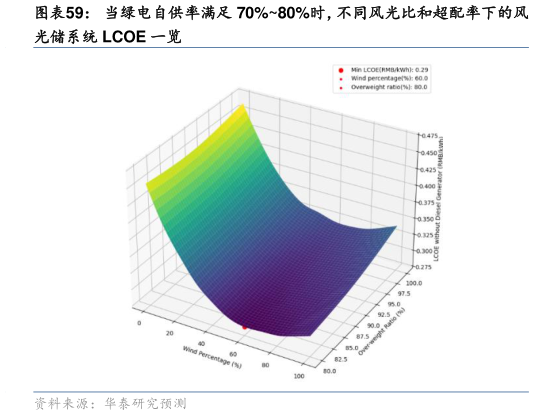Click the large red Min LCOE legend marker
Viewport: 534px width, 415px height.
click(x=341, y=70)
